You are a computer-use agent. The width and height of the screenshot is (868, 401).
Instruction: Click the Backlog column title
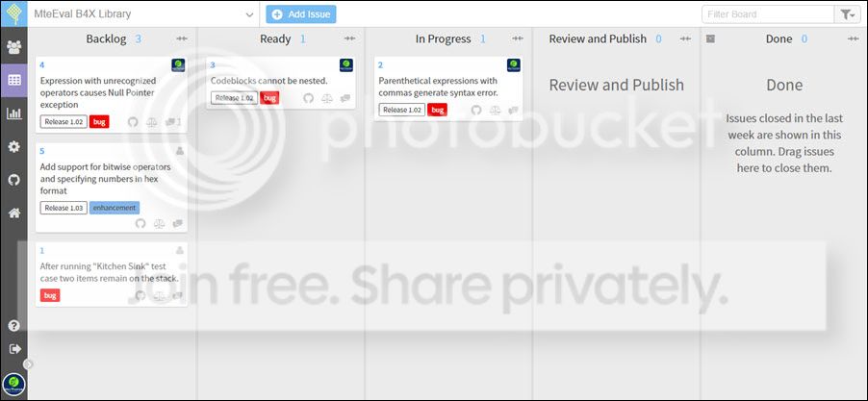[x=106, y=38]
